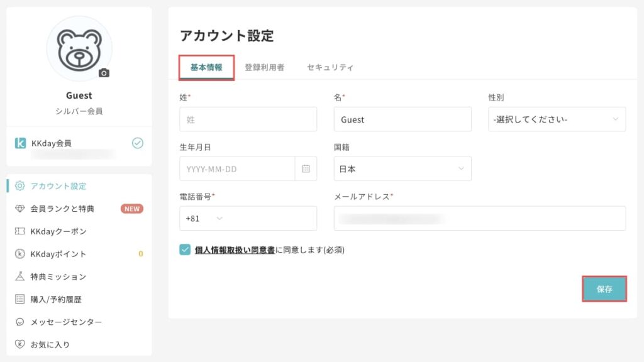Open KKdayポイント using its point icon
This screenshot has width=644, height=362.
(19, 252)
